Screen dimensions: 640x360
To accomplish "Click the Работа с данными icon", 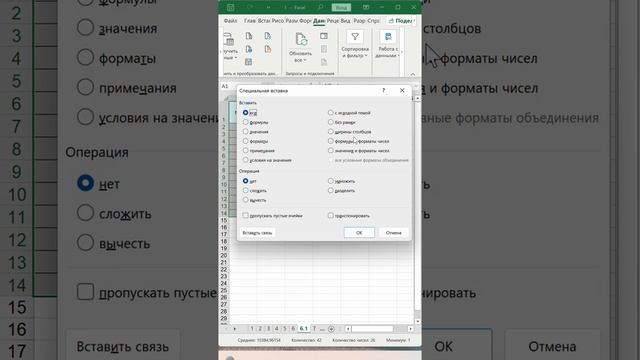I will pos(388,37).
